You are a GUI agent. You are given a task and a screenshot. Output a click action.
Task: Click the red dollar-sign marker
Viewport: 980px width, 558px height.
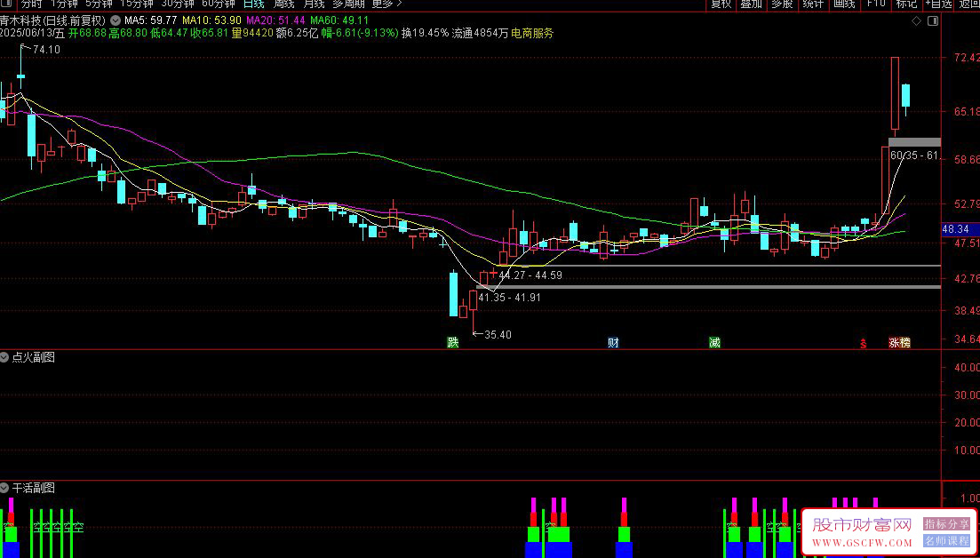click(x=863, y=343)
